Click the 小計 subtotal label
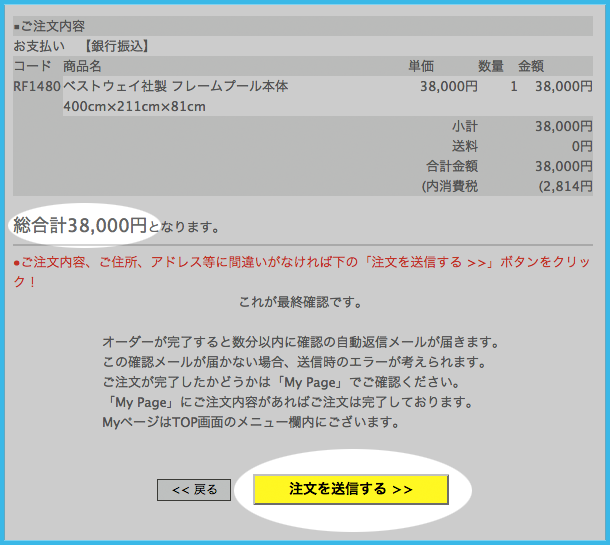 click(x=465, y=127)
